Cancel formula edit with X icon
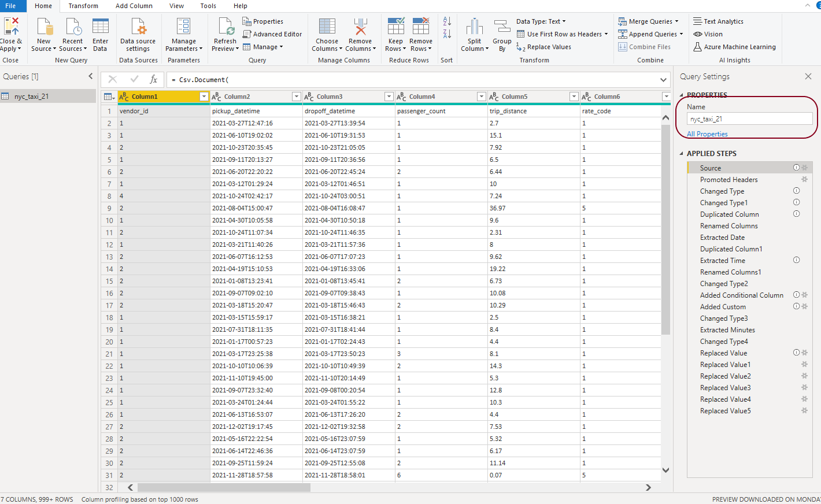Screen dimensions: 821x504 pyautogui.click(x=113, y=79)
